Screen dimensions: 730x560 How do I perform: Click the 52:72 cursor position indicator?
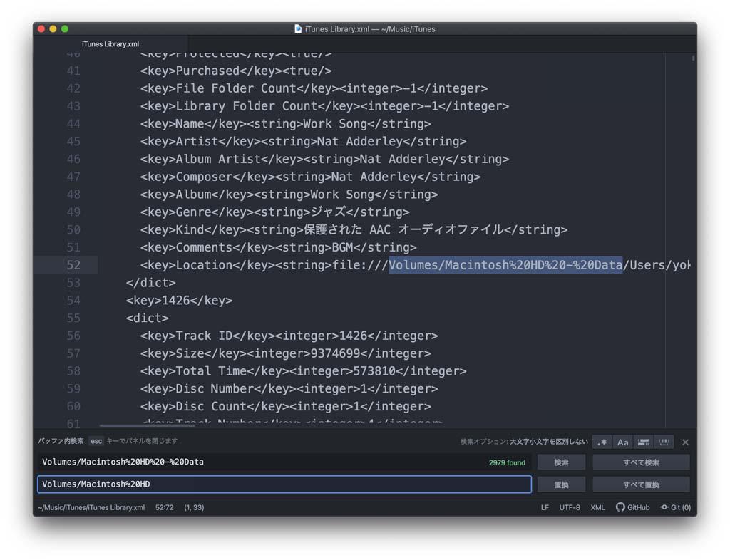(x=165, y=507)
